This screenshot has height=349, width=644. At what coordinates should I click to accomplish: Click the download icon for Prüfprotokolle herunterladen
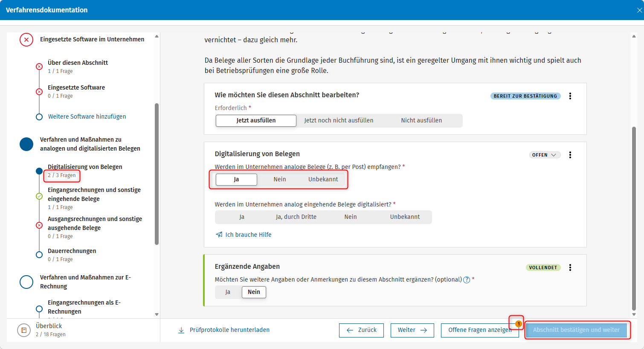point(181,330)
